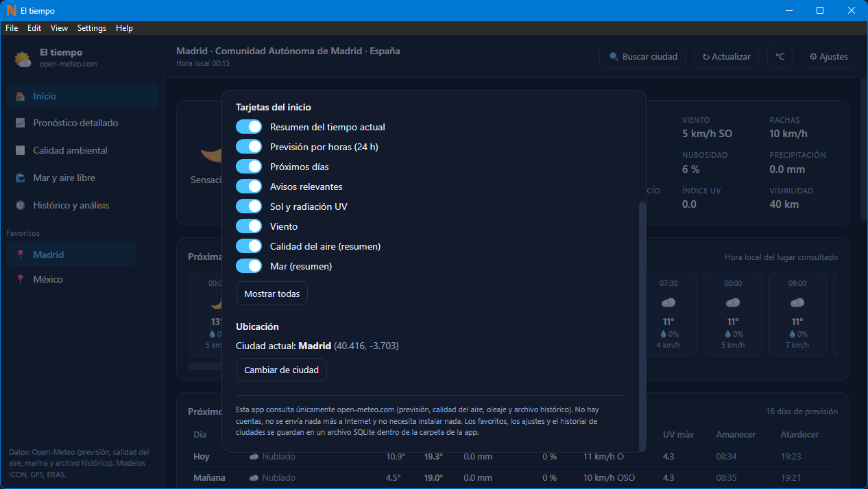Click the Mostrar todas button

[272, 294]
